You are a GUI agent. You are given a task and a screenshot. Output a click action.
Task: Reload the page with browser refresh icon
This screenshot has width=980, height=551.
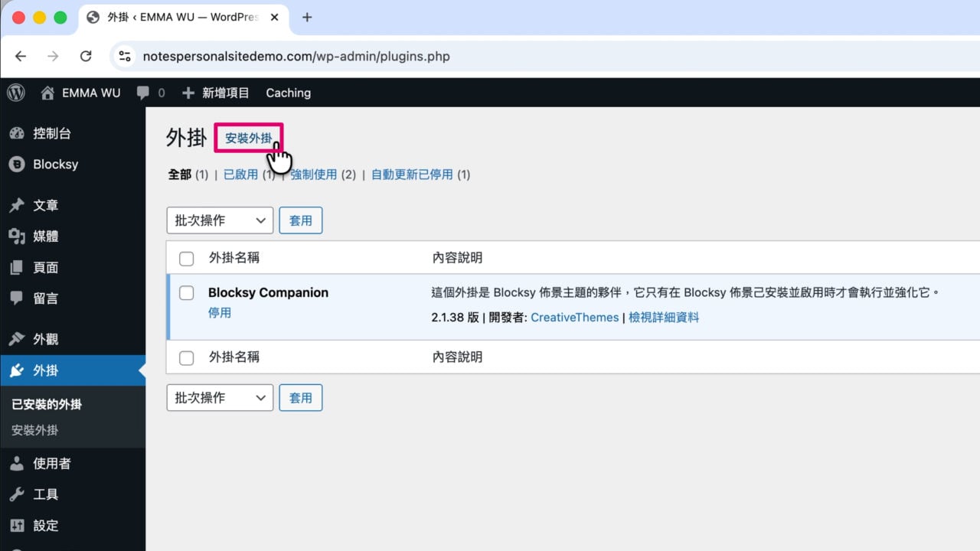coord(86,56)
